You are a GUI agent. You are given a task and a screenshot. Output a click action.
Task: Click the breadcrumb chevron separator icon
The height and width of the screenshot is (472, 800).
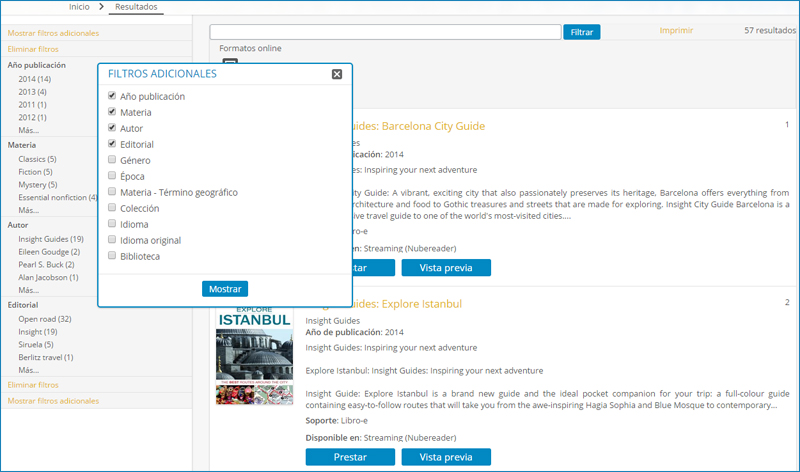(102, 7)
